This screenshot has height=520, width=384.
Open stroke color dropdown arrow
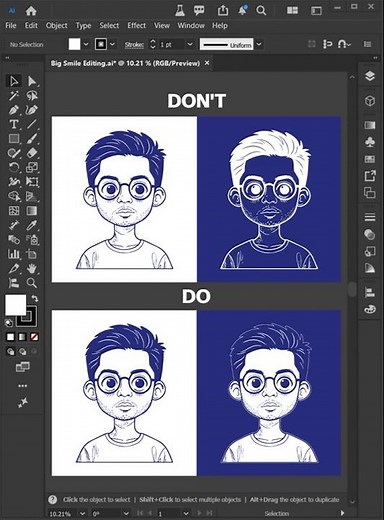coord(112,44)
